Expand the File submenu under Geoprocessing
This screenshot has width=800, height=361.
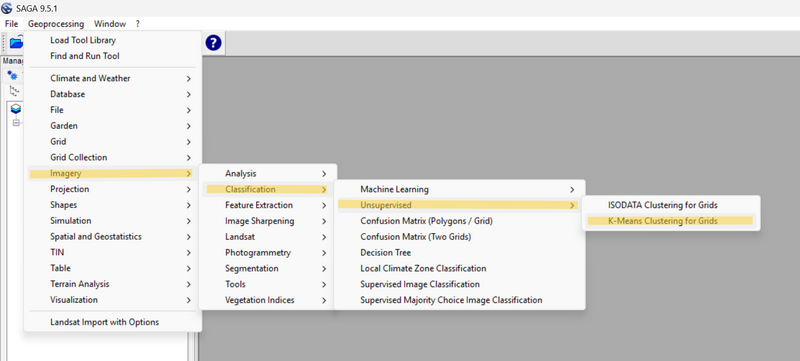click(112, 110)
